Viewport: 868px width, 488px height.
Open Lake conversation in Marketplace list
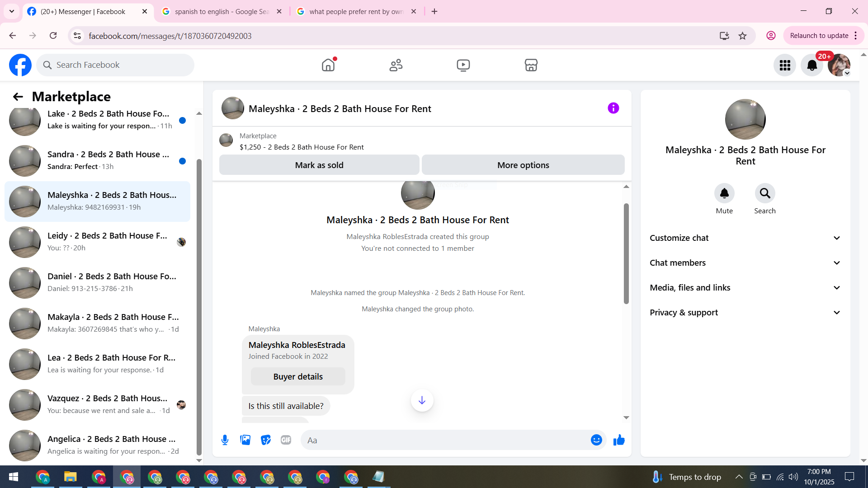point(97,120)
